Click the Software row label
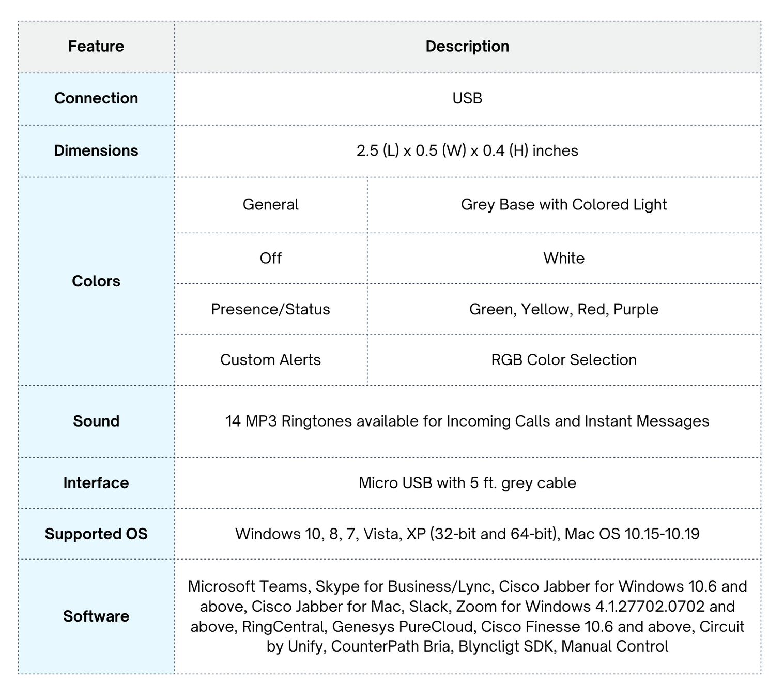Image resolution: width=784 pixels, height=695 pixels. (x=96, y=616)
